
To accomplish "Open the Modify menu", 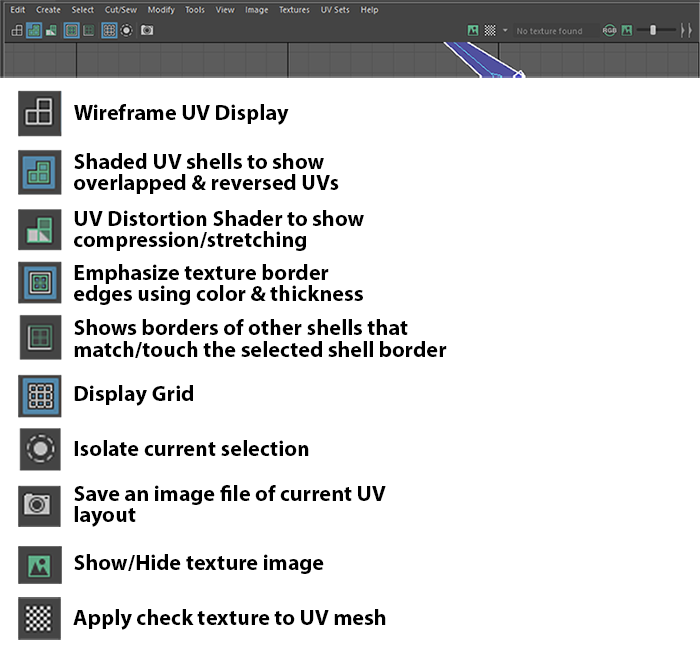I will point(160,10).
